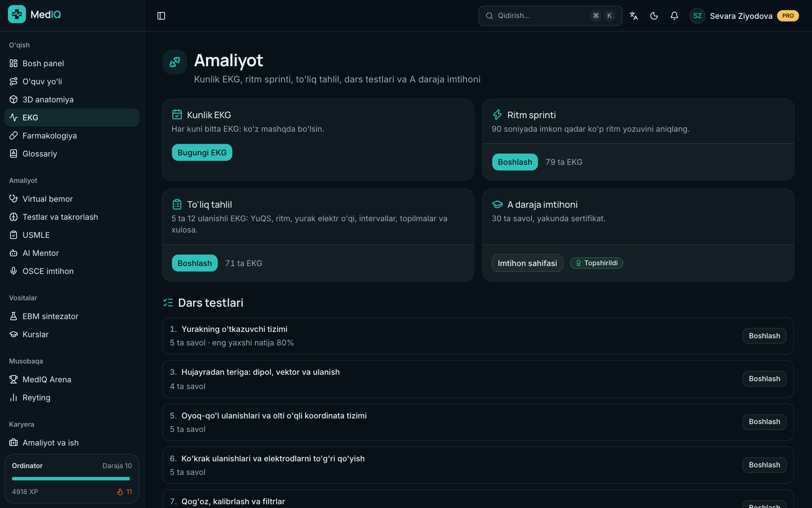The height and width of the screenshot is (508, 812).
Task: Start Yurakning o'tkazuvchi tizimi test
Action: pos(764,336)
